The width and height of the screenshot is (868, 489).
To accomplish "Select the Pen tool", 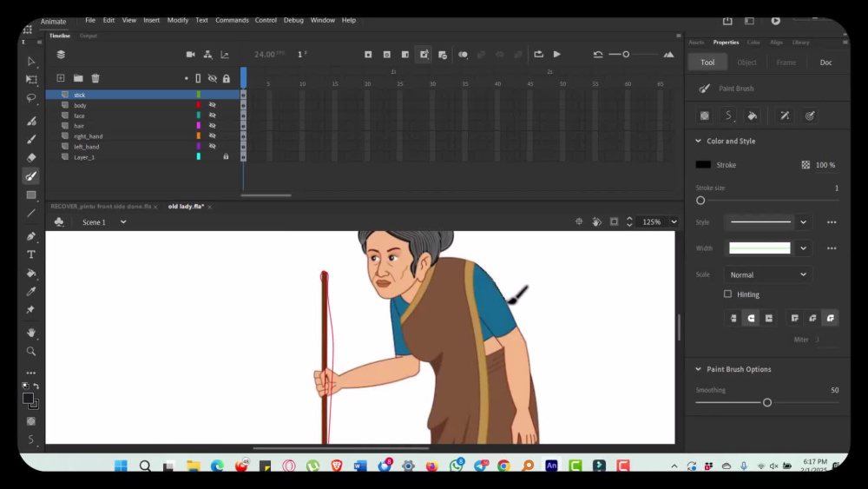I will [31, 236].
